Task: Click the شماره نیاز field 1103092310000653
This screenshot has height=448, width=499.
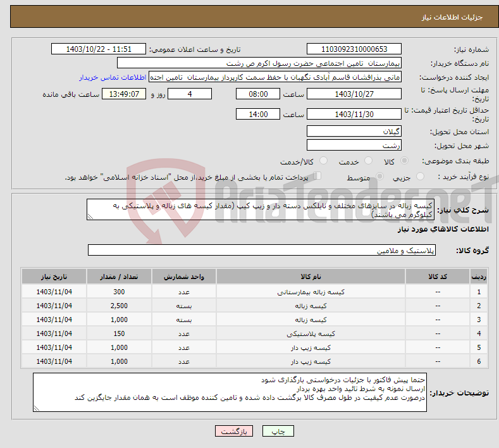Action: pyautogui.click(x=354, y=49)
